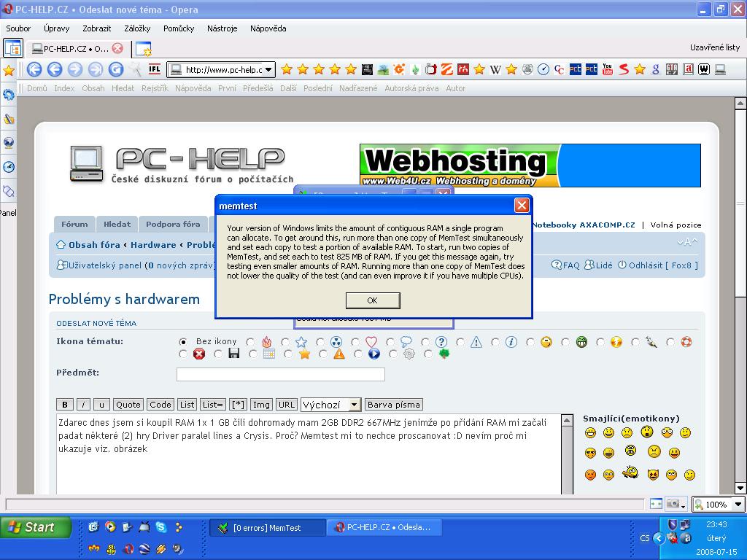Open the bookmarks star panel icon in sidebar
Viewport: 747px width, 560px height.
pos(9,71)
